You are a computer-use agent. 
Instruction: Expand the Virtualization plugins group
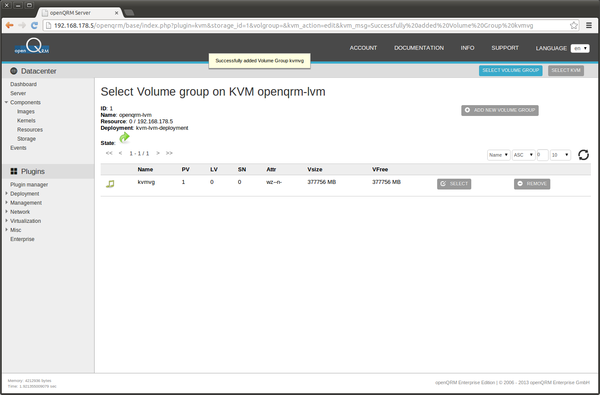click(x=7, y=220)
